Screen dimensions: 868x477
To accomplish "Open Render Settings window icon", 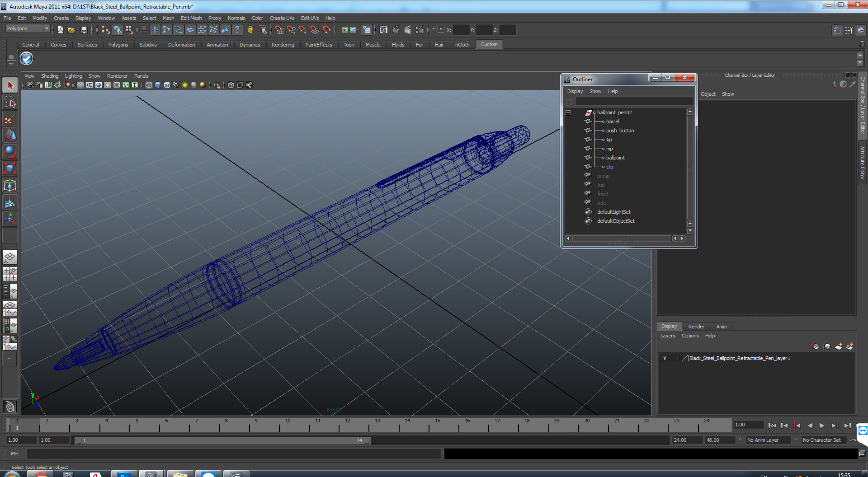I will click(420, 30).
